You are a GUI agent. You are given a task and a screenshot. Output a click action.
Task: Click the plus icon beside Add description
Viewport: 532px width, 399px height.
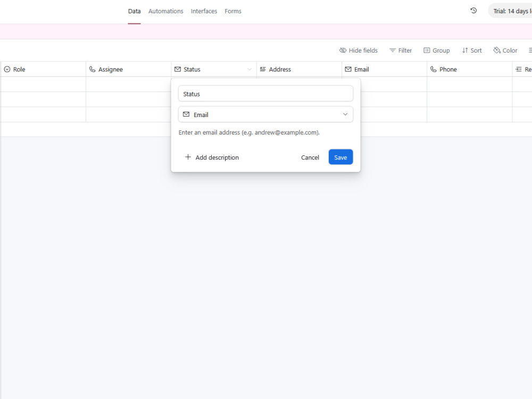coord(188,157)
